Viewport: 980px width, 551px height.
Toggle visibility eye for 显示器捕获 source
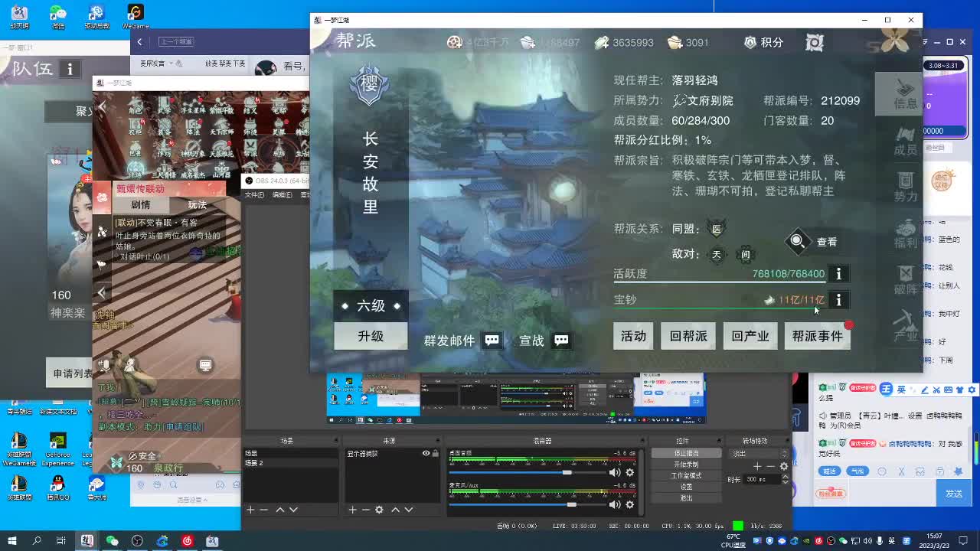pos(426,454)
